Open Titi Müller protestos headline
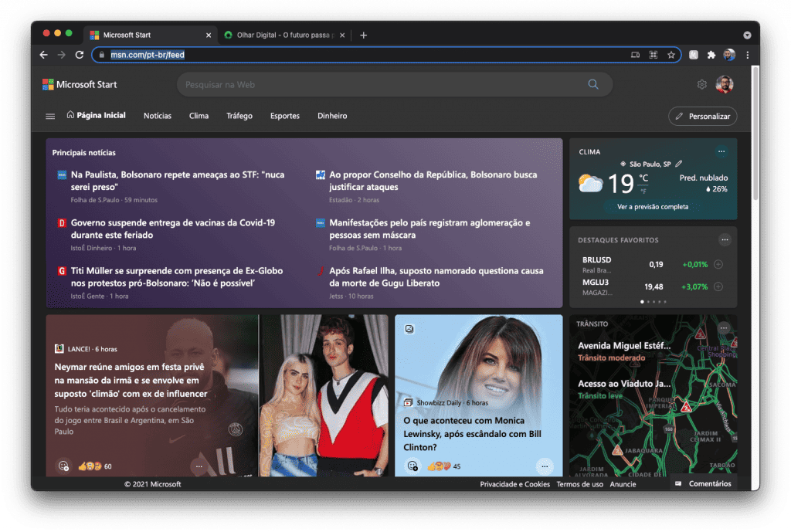This screenshot has height=532, width=791. click(x=177, y=277)
